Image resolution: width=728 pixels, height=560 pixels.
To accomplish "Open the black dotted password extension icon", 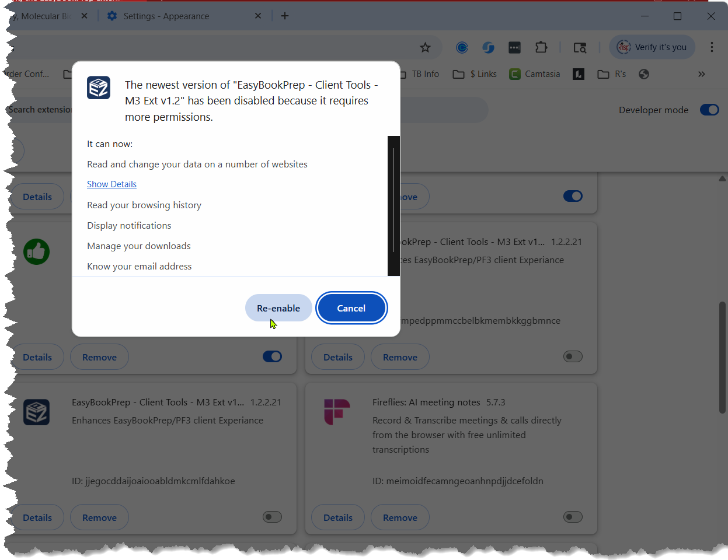I will tap(514, 47).
